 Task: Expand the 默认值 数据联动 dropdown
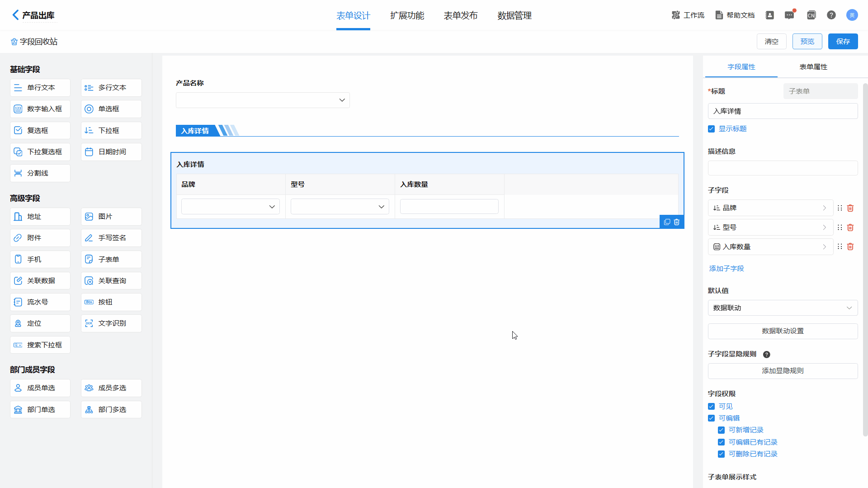pyautogui.click(x=782, y=308)
